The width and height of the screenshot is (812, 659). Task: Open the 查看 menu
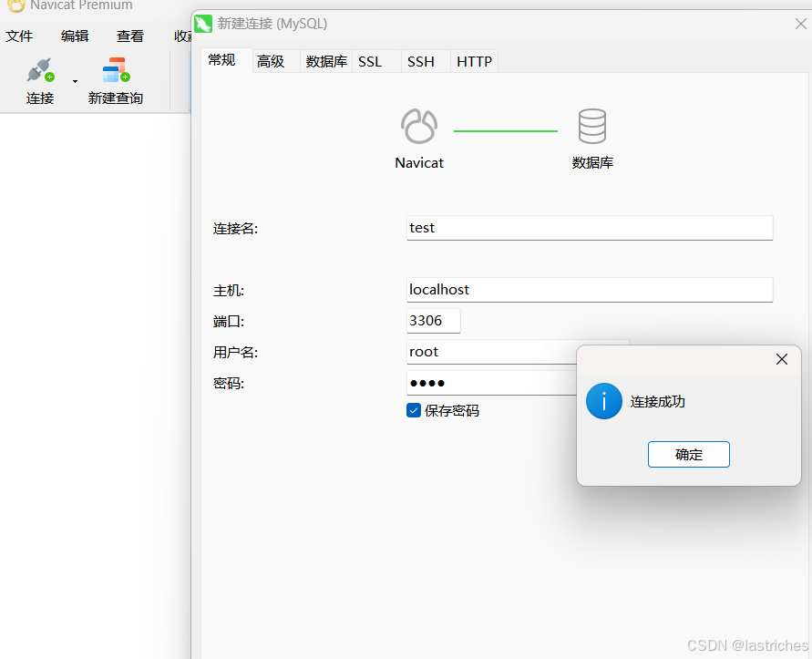[130, 36]
